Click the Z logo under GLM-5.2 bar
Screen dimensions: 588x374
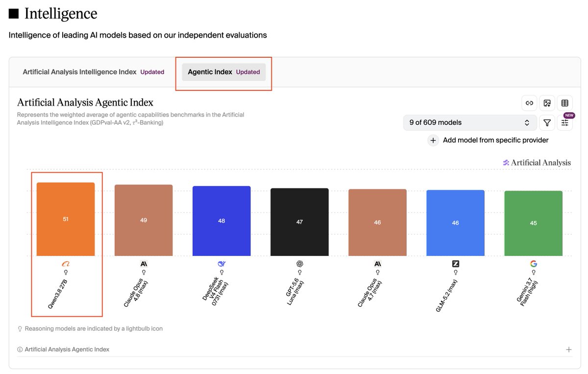click(455, 264)
